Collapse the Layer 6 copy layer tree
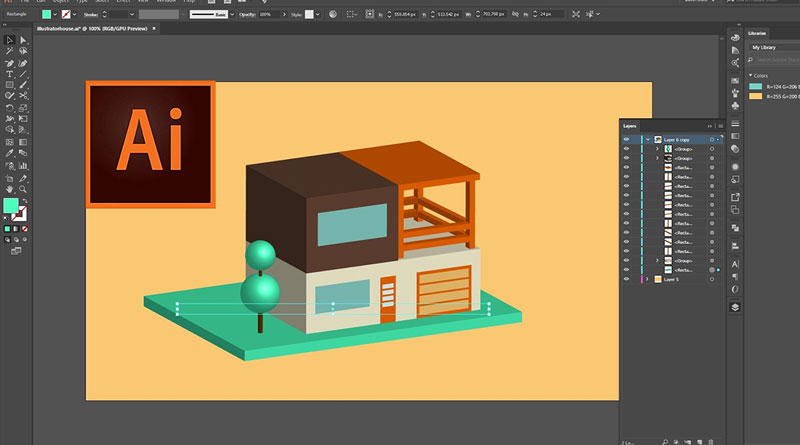 647,139
